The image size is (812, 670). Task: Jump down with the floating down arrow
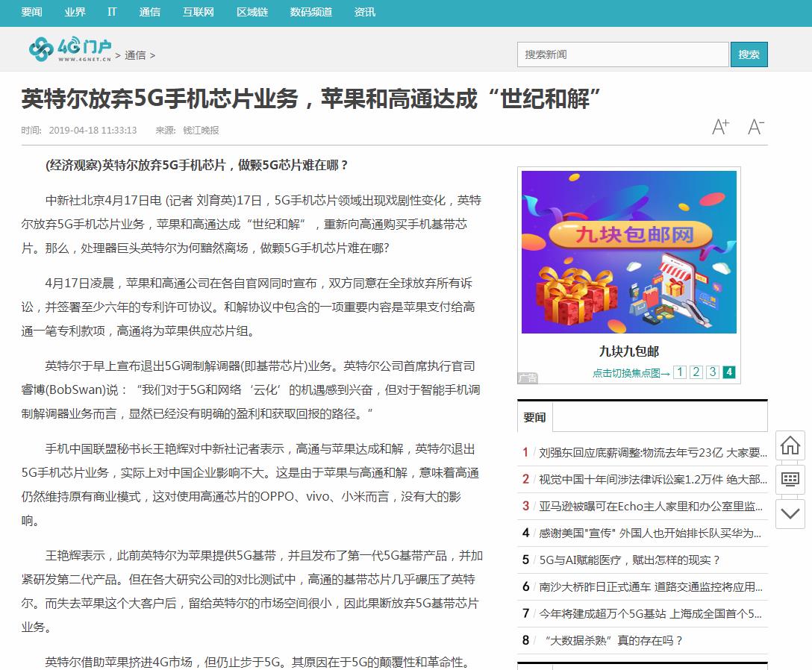[790, 513]
